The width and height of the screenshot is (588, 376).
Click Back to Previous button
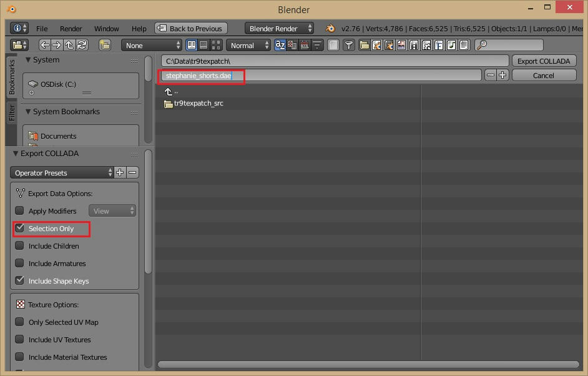191,28
